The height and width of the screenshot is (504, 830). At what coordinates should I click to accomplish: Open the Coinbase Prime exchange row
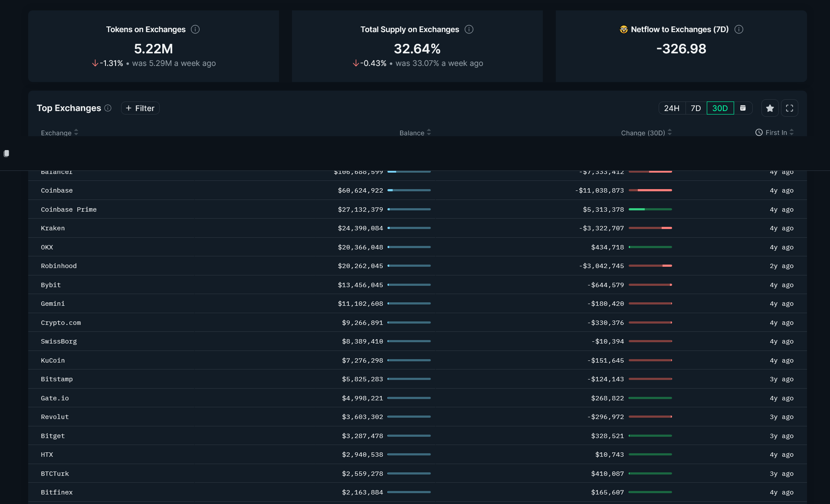pyautogui.click(x=69, y=209)
